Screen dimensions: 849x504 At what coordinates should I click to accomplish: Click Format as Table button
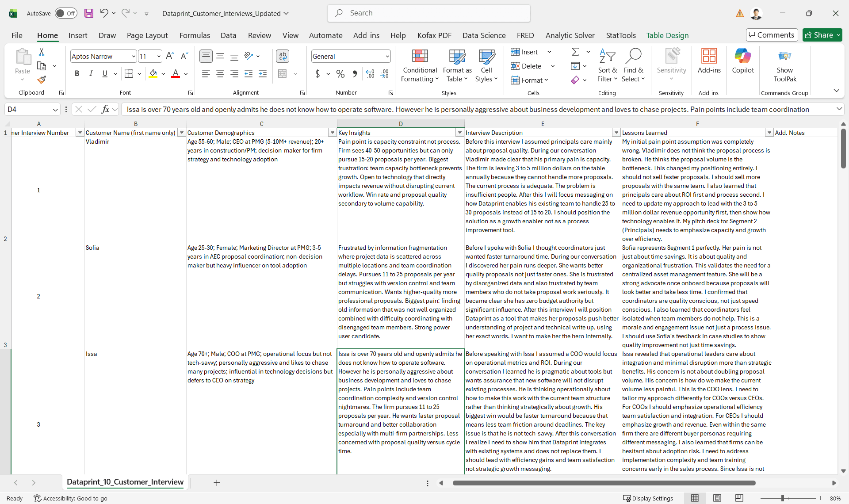[x=457, y=66]
